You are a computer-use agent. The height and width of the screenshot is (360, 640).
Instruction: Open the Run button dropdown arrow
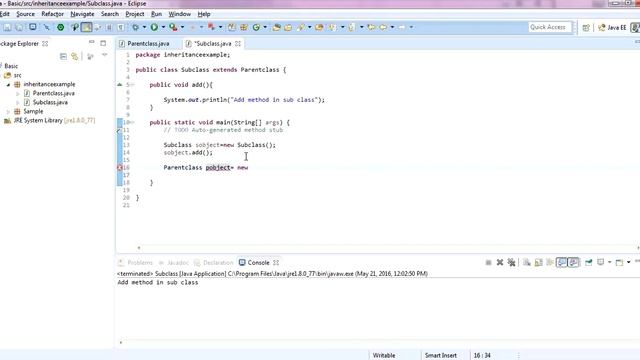(x=163, y=27)
